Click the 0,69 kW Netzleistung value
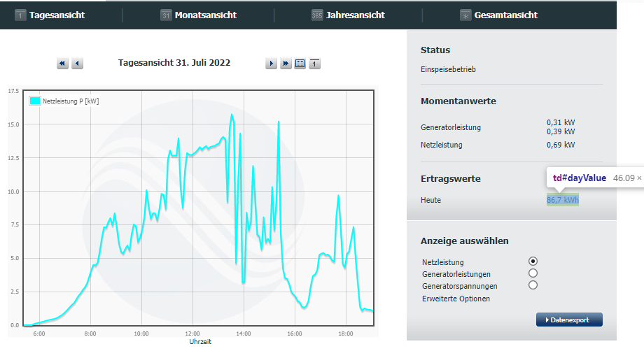 point(561,145)
